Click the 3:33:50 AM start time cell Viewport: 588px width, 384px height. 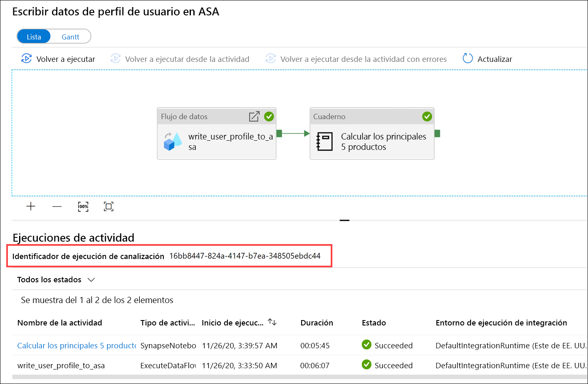click(x=239, y=365)
